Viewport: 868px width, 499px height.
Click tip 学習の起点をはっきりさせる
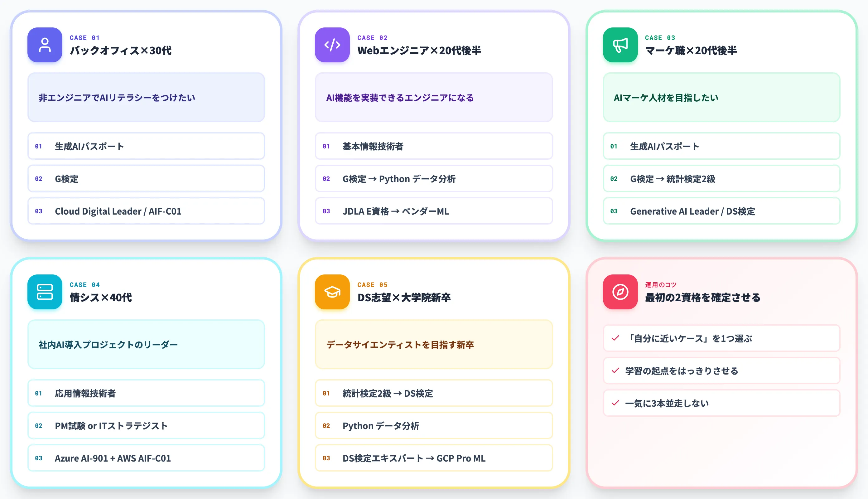coord(721,371)
